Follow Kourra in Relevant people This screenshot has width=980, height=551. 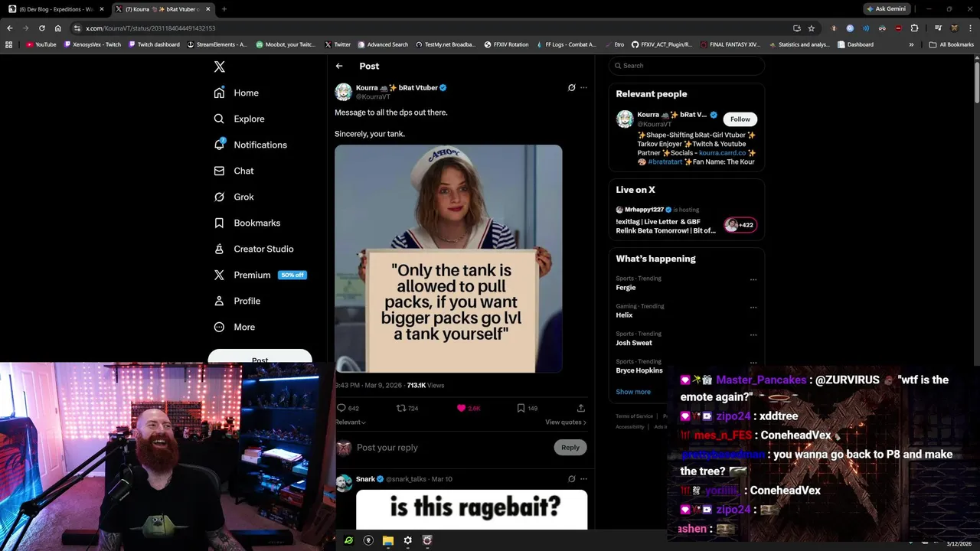tap(740, 119)
